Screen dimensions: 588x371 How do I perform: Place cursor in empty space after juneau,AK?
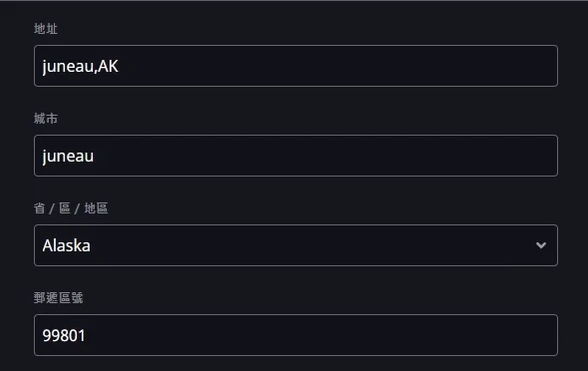(338, 66)
